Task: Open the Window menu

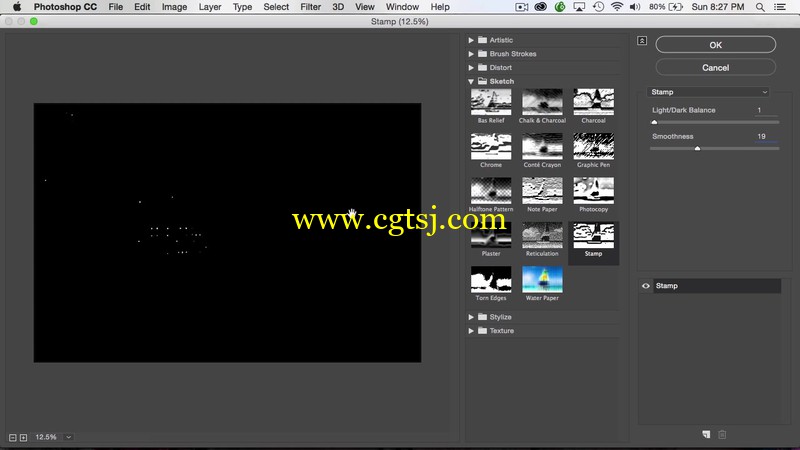Action: click(402, 7)
